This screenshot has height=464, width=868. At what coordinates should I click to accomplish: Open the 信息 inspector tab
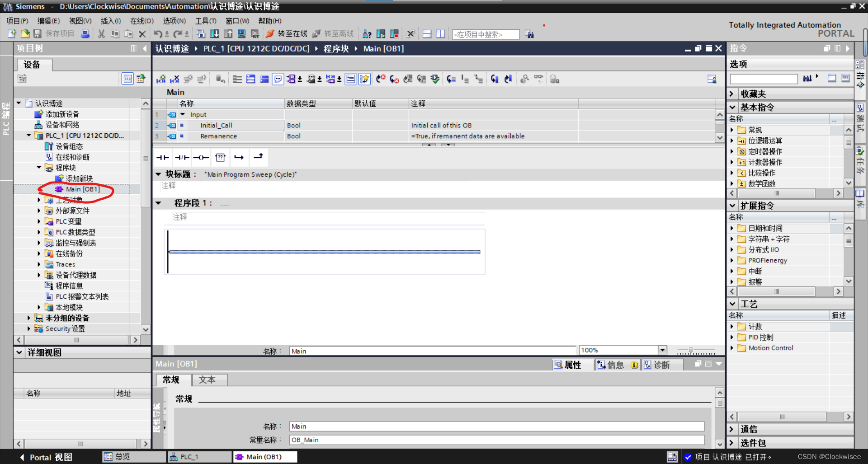(x=617, y=365)
